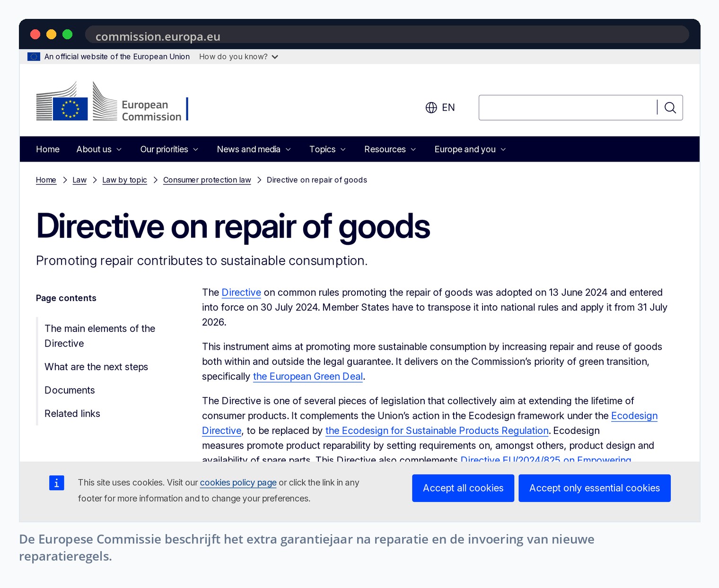Jump to the Related links section
Image resolution: width=719 pixels, height=588 pixels.
(x=72, y=414)
